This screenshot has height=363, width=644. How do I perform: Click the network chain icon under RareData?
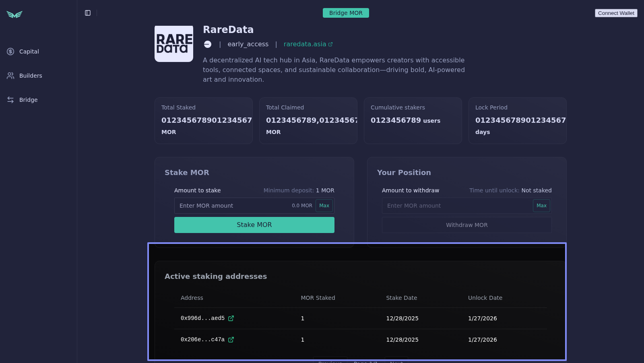coord(208,44)
